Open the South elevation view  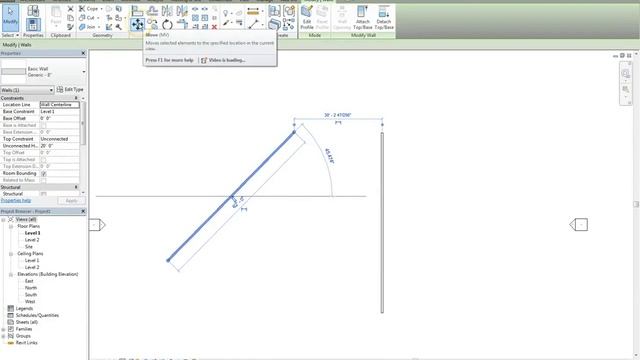(31, 295)
